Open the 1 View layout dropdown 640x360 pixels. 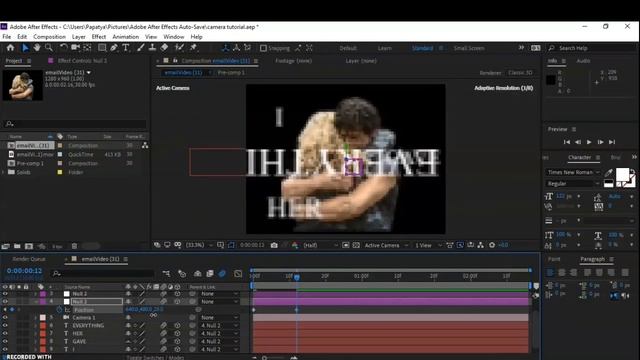coord(428,245)
